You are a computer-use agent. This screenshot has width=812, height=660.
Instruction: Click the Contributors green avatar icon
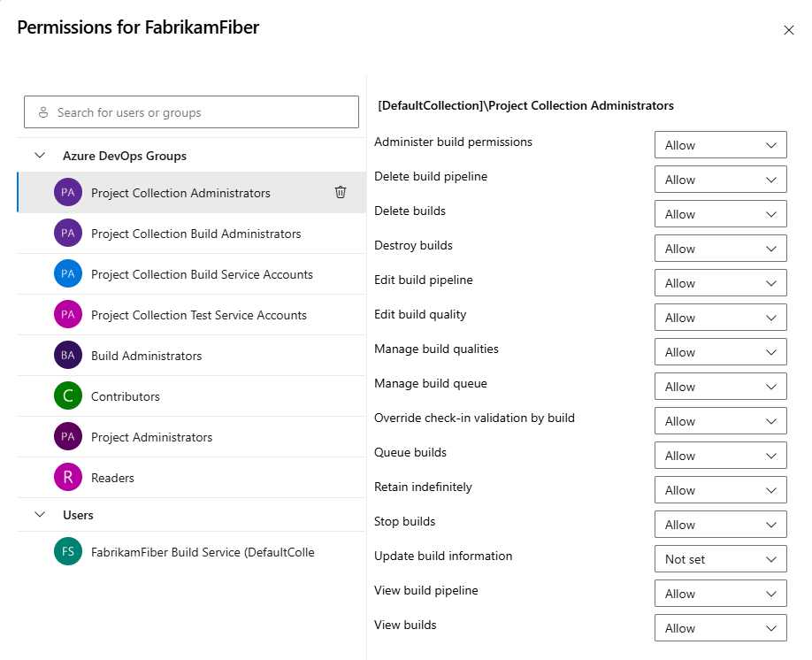(68, 396)
